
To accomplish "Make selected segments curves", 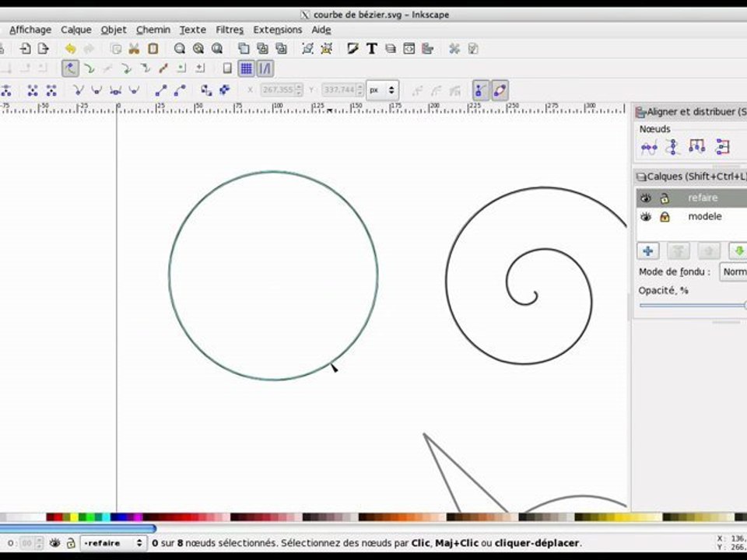I will 180,90.
